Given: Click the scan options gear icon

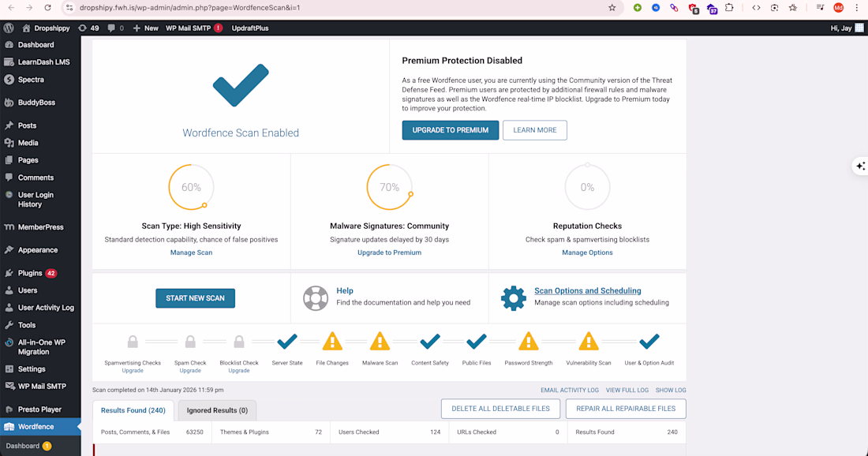Looking at the screenshot, I should [x=513, y=297].
